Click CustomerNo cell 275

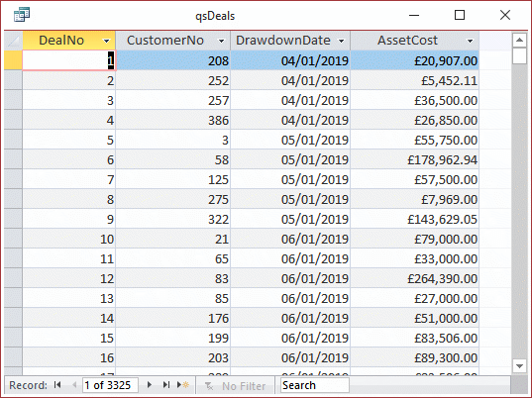(x=173, y=199)
